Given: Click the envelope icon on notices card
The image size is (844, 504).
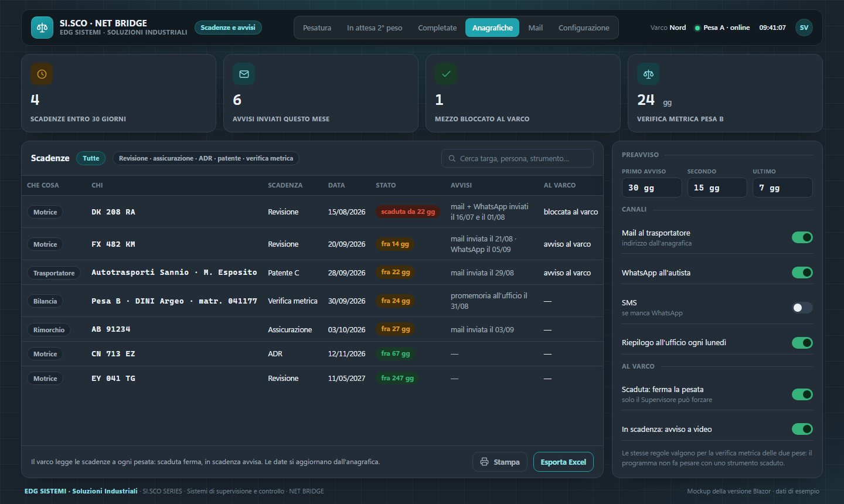Looking at the screenshot, I should pos(244,74).
